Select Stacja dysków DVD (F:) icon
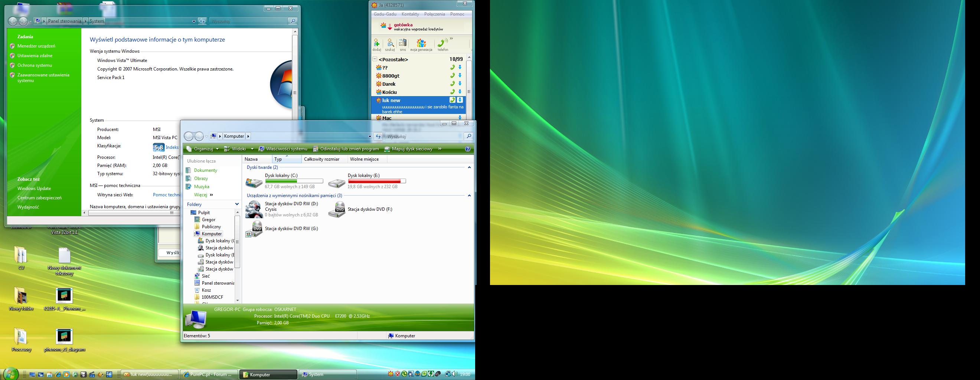Screen dimensions: 980x380 click(x=337, y=210)
